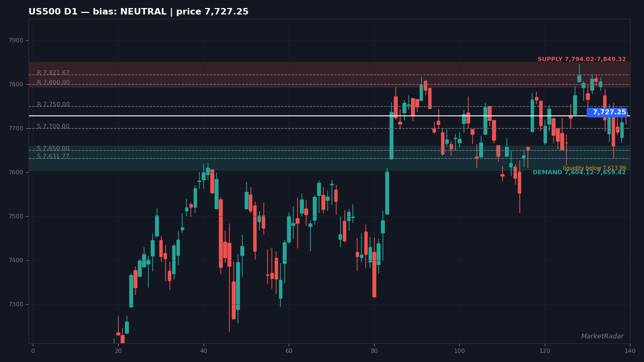Click the 7500 y-axis tick label
Screen dimensions: 644x362
coord(16,217)
